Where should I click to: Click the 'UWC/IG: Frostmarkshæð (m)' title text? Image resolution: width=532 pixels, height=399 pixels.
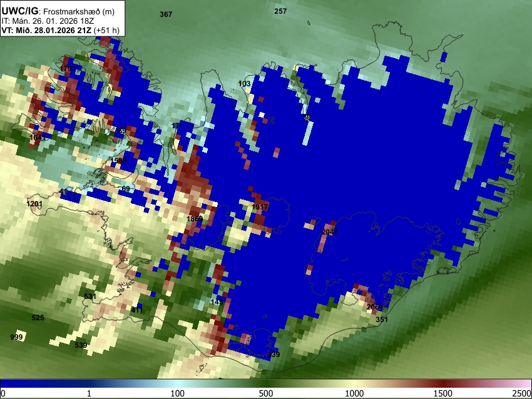58,11
